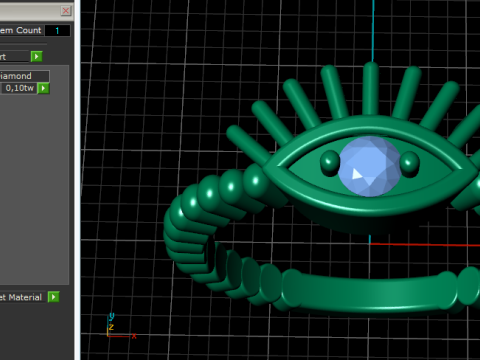The width and height of the screenshot is (480, 360).
Task: Click the green arrow beside the 'rt' field
Action: [x=37, y=56]
